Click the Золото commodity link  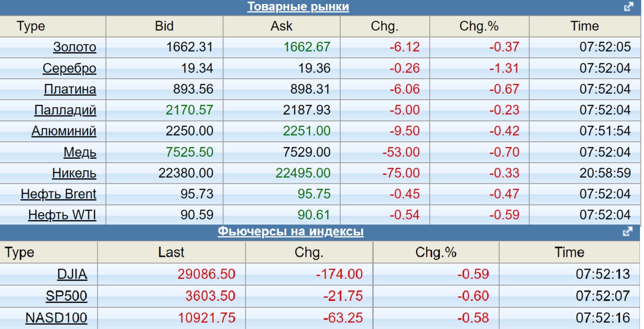click(x=74, y=47)
